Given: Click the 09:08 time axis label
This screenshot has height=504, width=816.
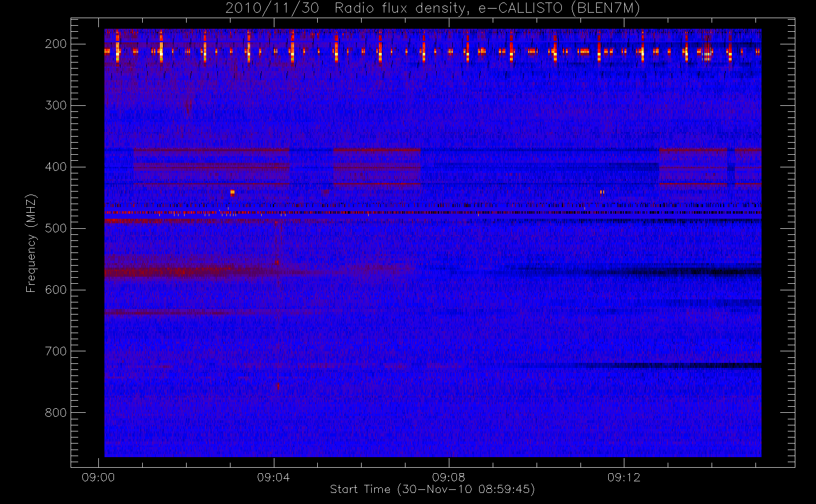Looking at the screenshot, I should [448, 477].
